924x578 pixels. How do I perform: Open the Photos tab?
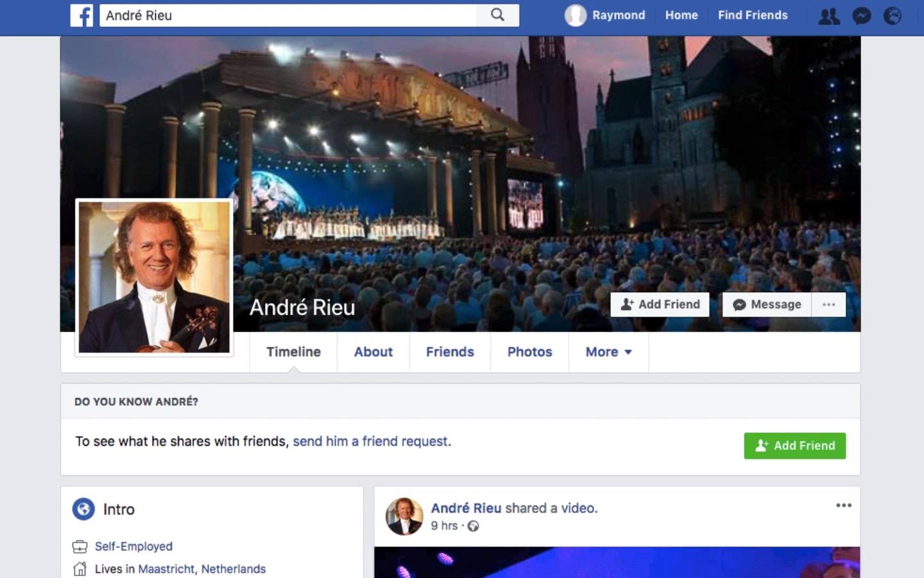(529, 352)
